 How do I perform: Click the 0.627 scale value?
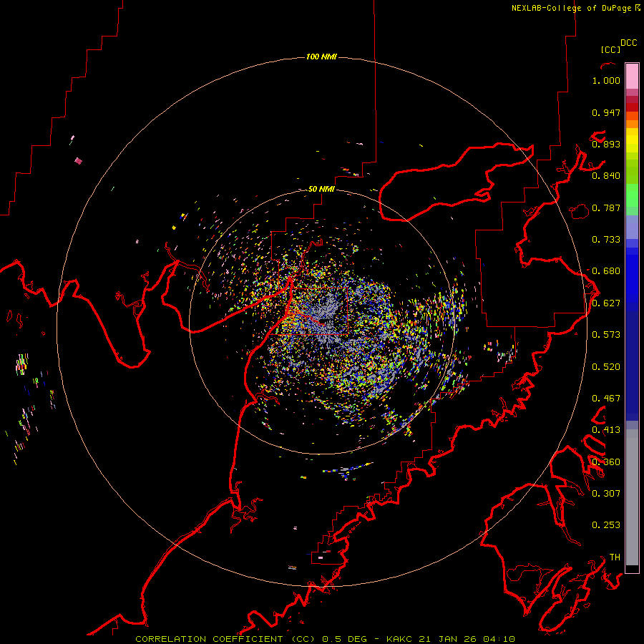coord(606,303)
